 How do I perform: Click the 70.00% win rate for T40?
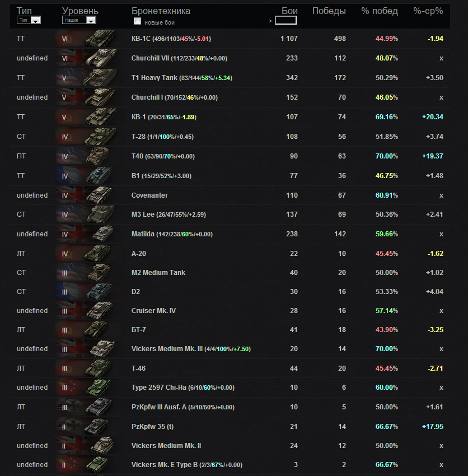386,156
